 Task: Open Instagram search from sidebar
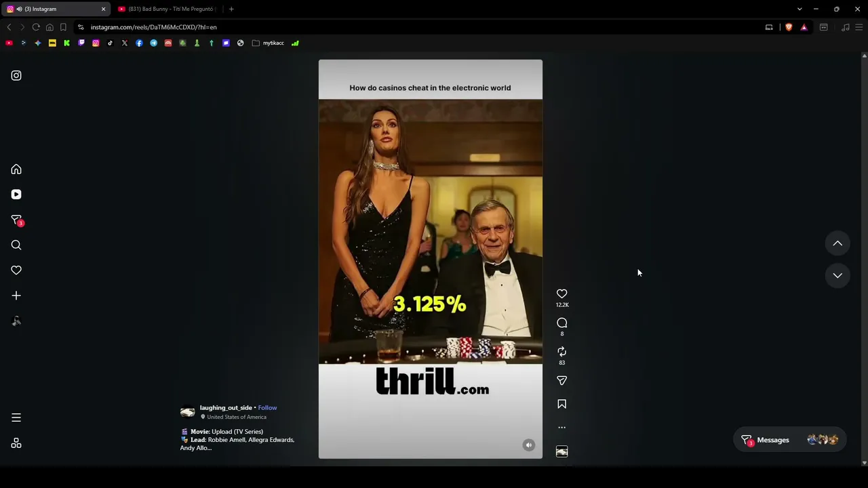tap(16, 245)
